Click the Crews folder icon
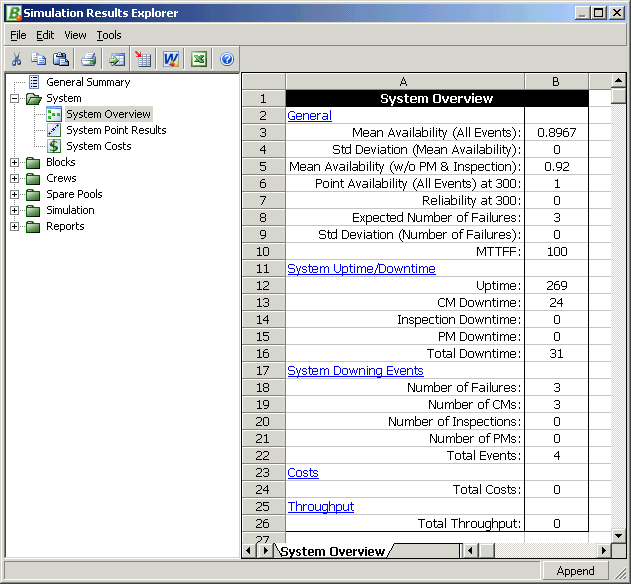 [33, 178]
